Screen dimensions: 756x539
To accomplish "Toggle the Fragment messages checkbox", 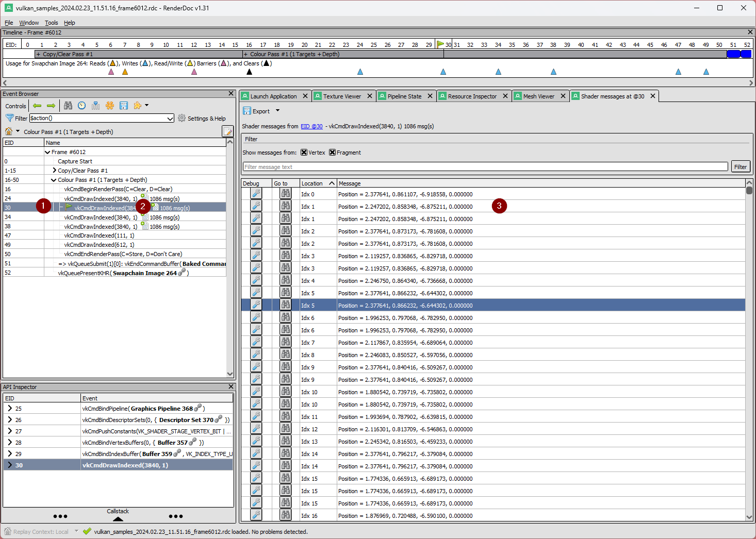I will coord(333,153).
